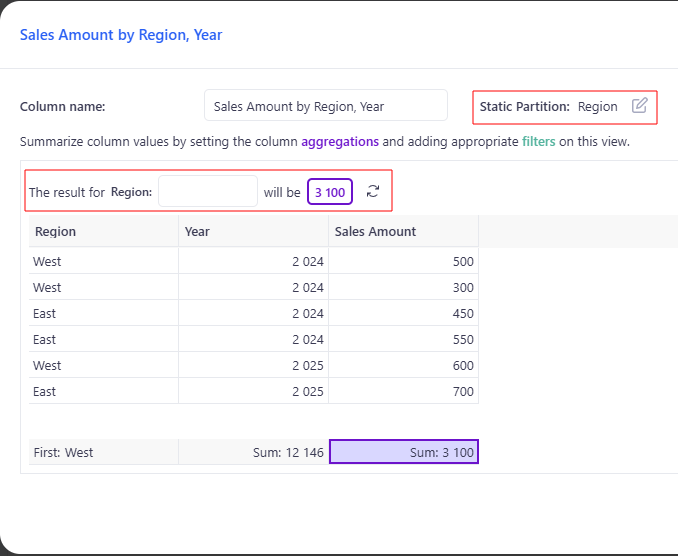The width and height of the screenshot is (678, 556).
Task: Open the First: West Region aggregation
Action: coord(104,452)
